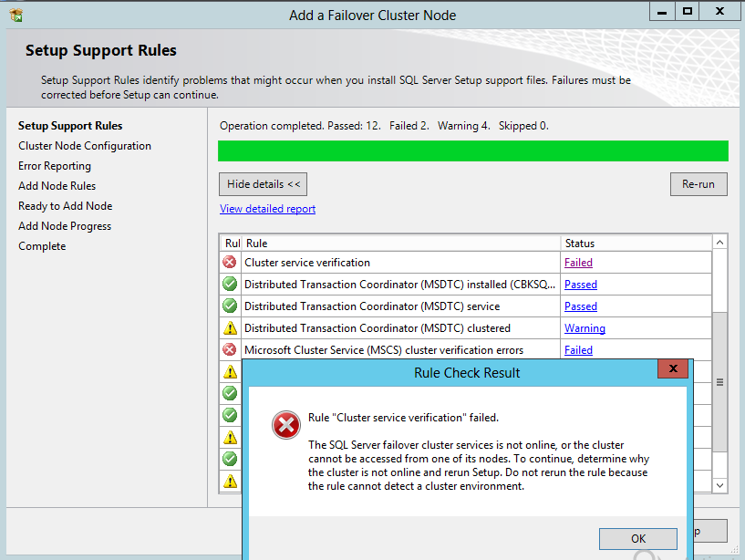This screenshot has width=745, height=560.
Task: Click the Status column header
Action: point(636,243)
